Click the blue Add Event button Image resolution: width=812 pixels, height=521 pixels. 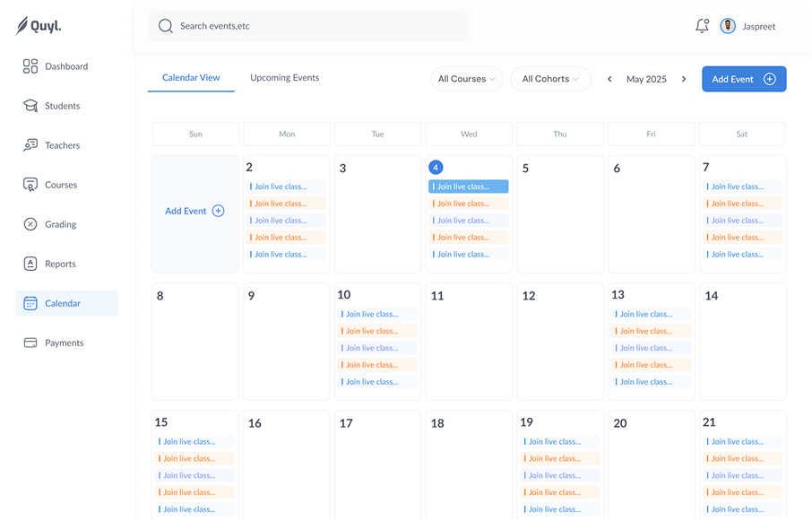743,79
